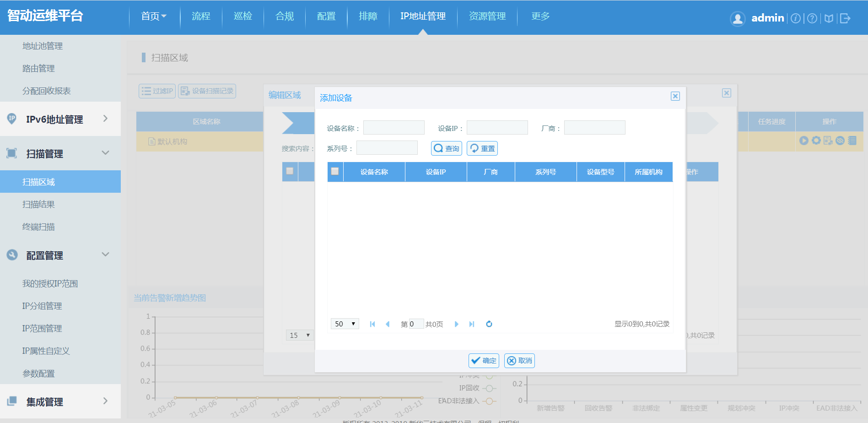Image resolution: width=868 pixels, height=423 pixels.
Task: Click the previous page arrow in dialog
Action: point(388,324)
